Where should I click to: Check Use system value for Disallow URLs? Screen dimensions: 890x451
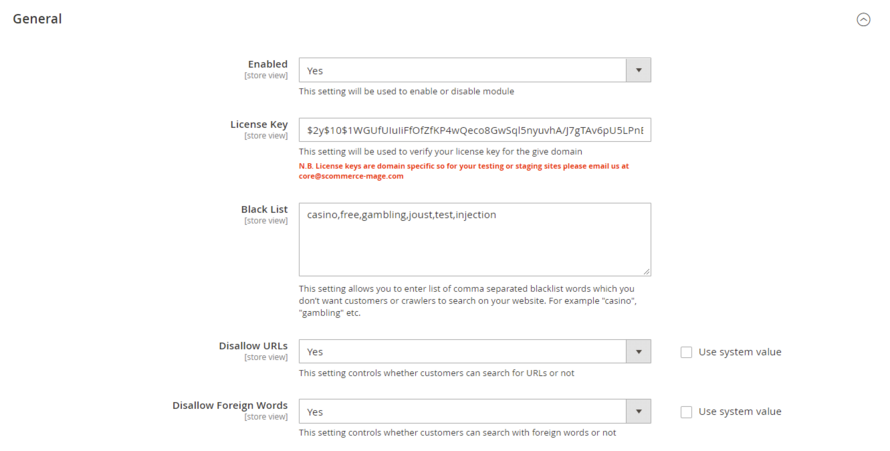pyautogui.click(x=686, y=352)
